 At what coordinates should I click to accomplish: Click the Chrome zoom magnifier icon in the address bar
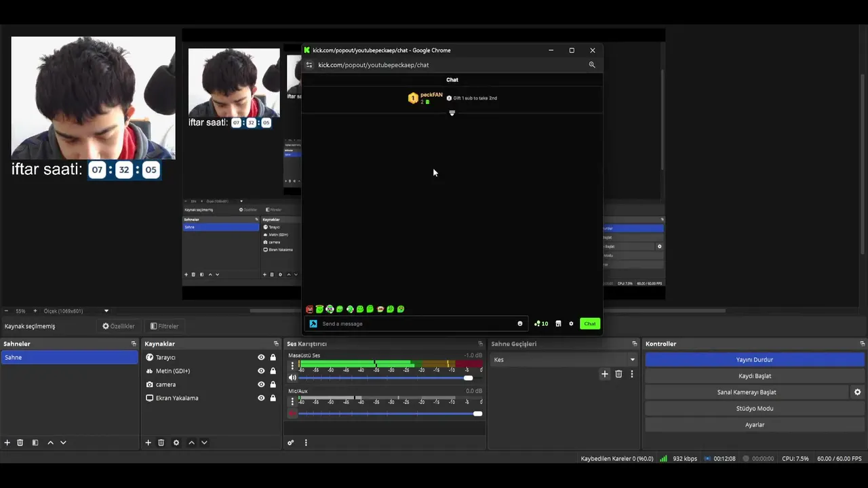pos(592,65)
